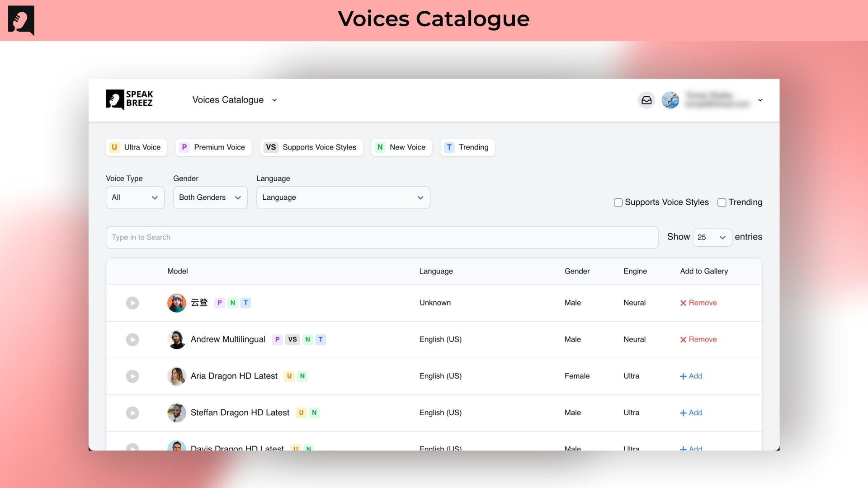Viewport: 868px width, 488px height.
Task: Play the Steffan Dragon HD Latest sample
Action: click(x=132, y=413)
